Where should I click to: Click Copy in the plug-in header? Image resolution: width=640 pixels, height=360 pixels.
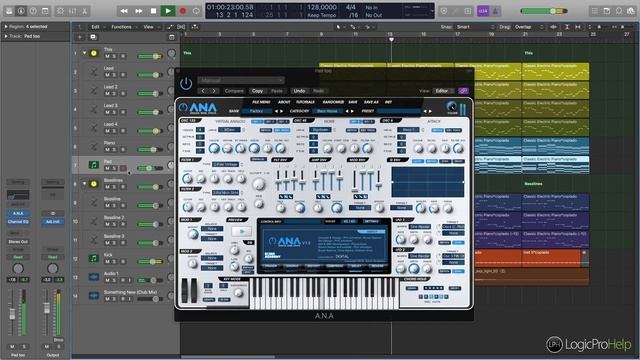click(x=257, y=91)
